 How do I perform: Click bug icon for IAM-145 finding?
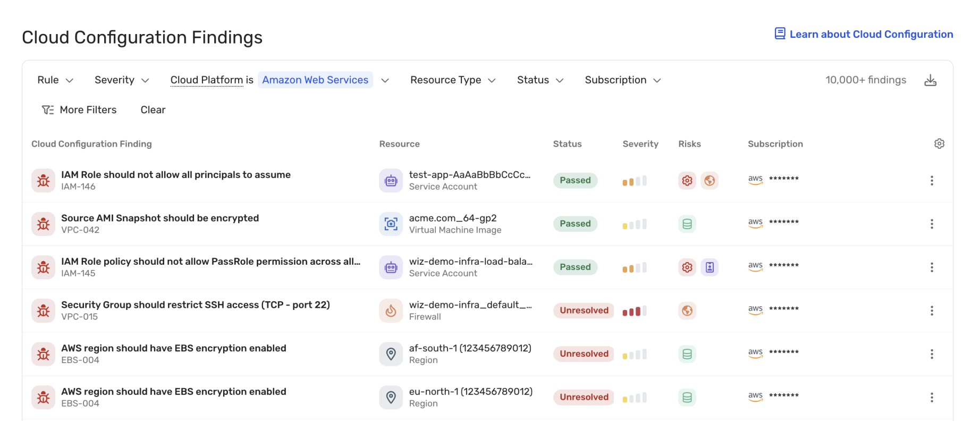coord(43,267)
